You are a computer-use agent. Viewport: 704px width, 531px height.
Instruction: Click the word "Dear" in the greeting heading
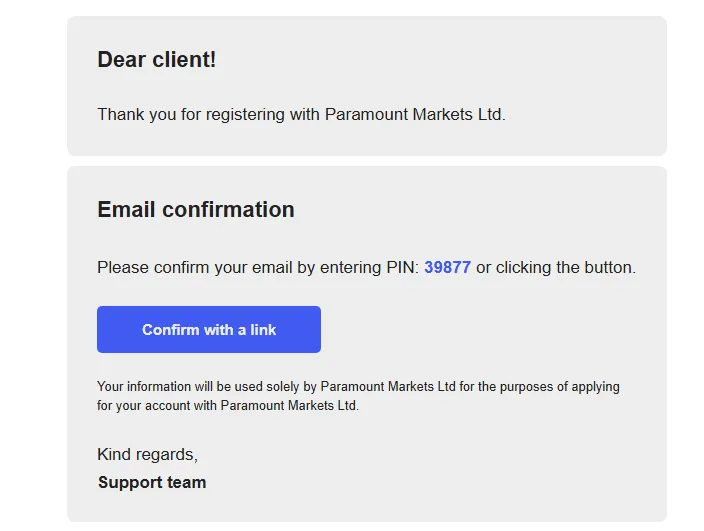[x=120, y=60]
